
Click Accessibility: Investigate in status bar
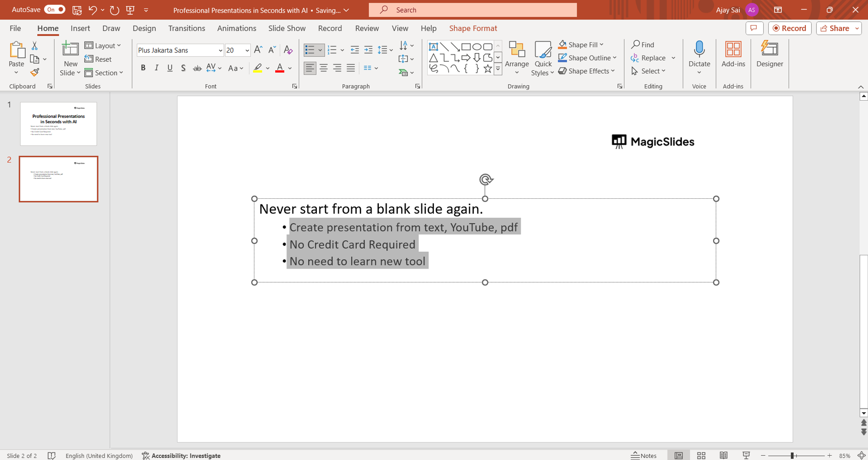[x=181, y=455]
